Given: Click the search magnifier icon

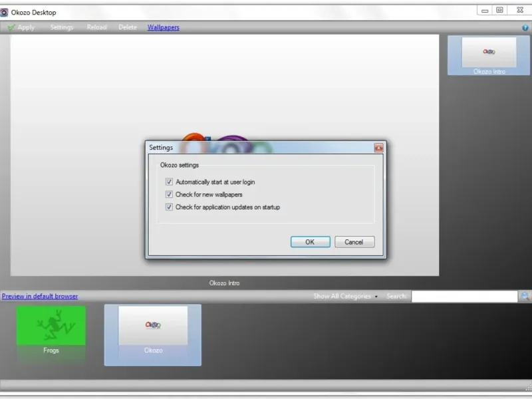Looking at the screenshot, I should pos(525,297).
